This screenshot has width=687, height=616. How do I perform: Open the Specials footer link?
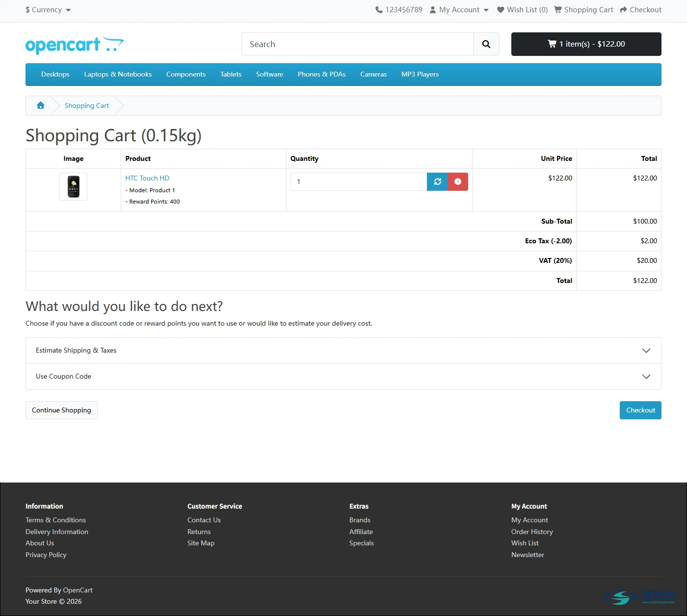pos(362,543)
